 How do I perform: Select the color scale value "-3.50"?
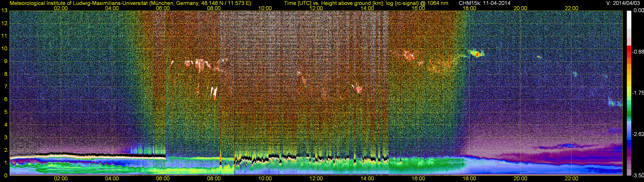click(638, 176)
